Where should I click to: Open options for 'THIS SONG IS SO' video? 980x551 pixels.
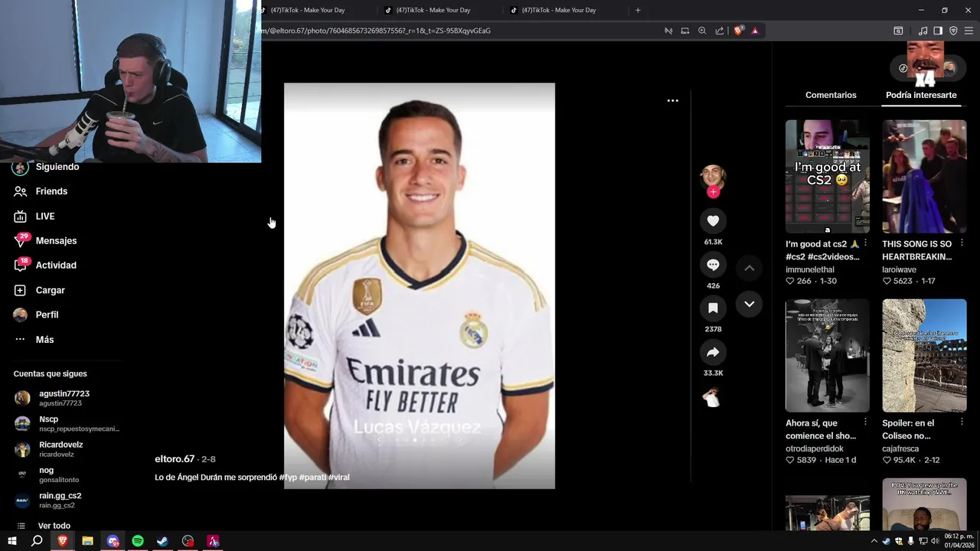coord(962,243)
